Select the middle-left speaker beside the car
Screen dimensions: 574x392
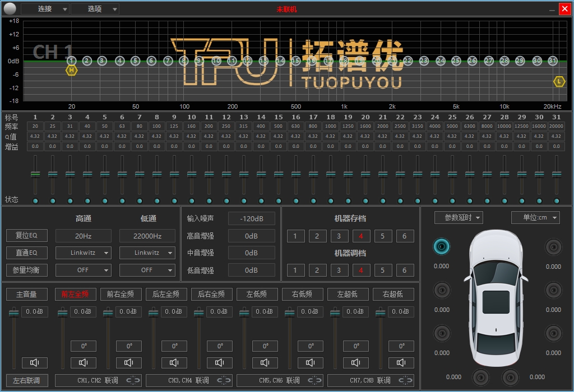pyautogui.click(x=442, y=290)
